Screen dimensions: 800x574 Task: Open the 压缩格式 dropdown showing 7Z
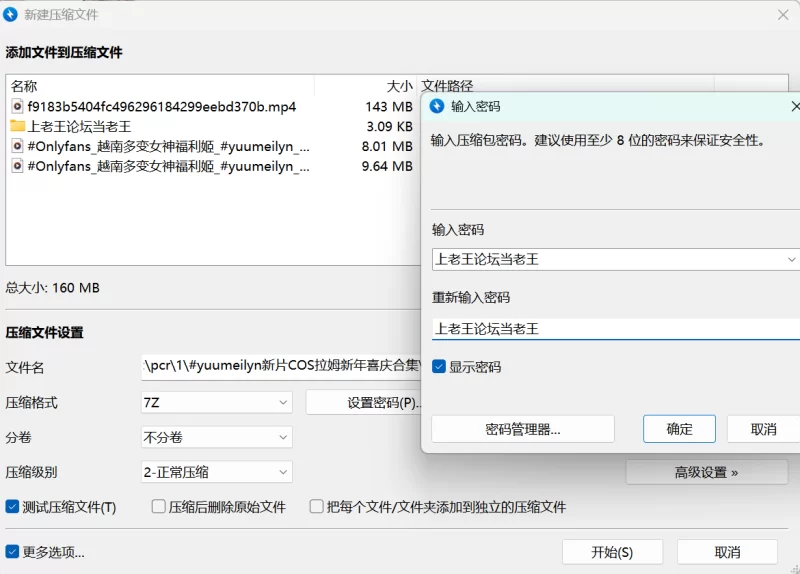[x=217, y=403]
